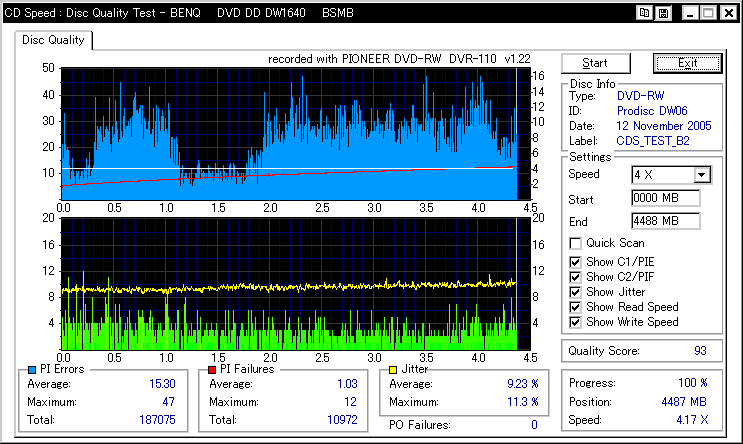
Task: Click PI Failures total 10972
Action: pyautogui.click(x=342, y=420)
